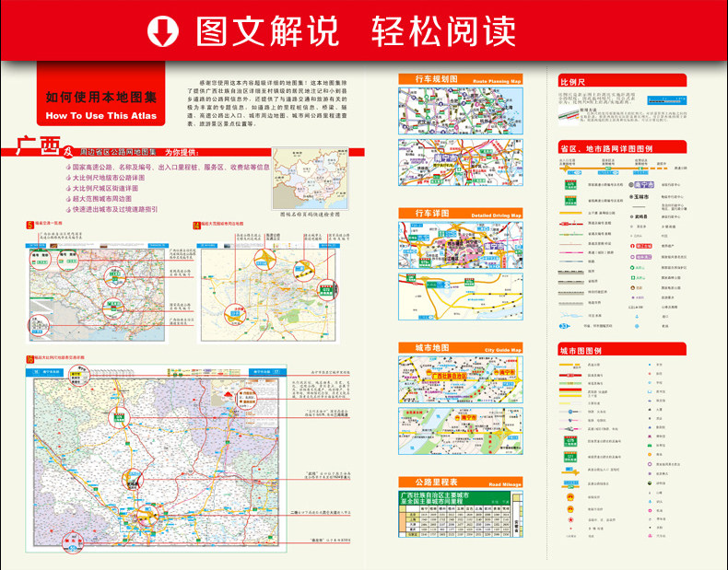This screenshot has height=570, width=728.
Task: Open the City Guide thumbnail labeled 广西壮族自治区
Action: (x=461, y=379)
